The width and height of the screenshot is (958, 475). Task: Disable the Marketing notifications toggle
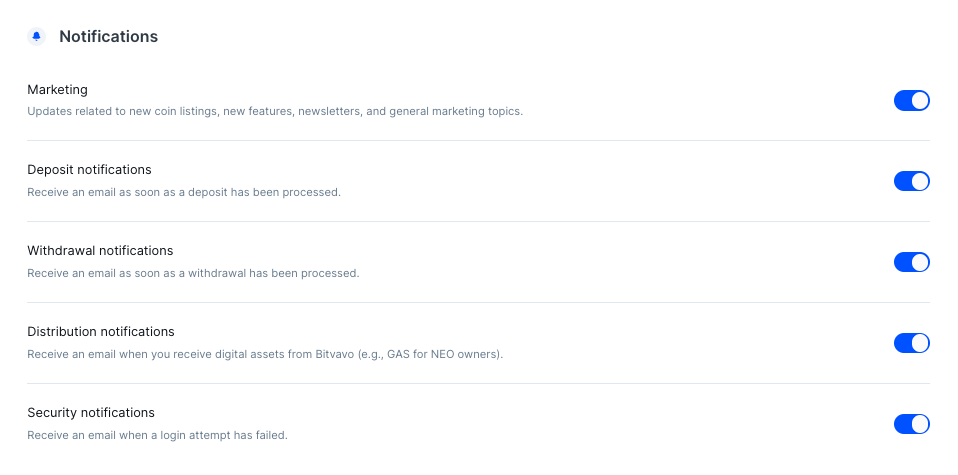coord(912,100)
